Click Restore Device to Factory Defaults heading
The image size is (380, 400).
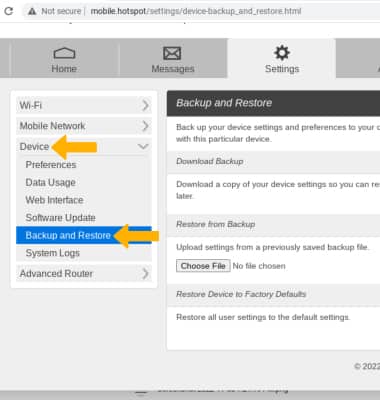241,294
